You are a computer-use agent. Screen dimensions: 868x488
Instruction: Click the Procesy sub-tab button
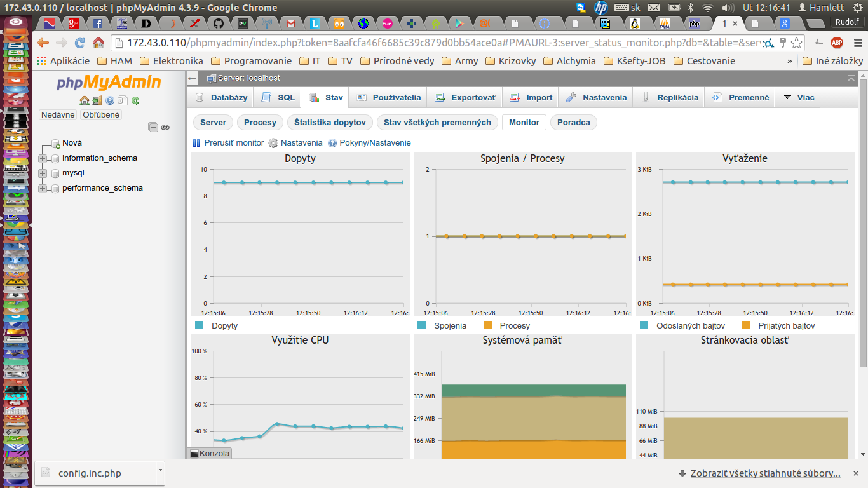(260, 122)
